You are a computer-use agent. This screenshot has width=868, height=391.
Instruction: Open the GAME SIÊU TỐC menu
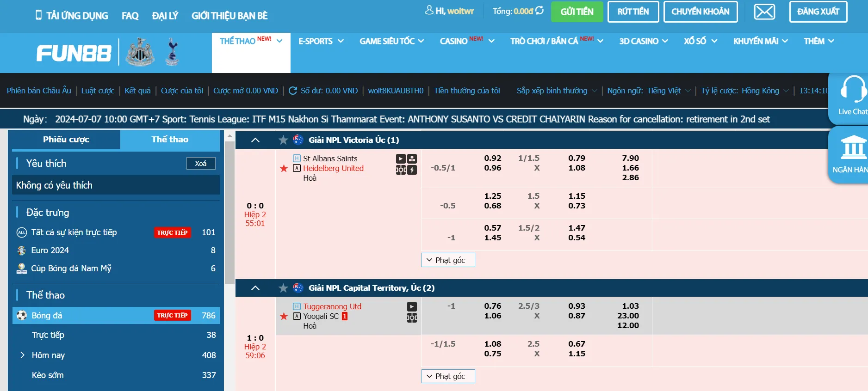pyautogui.click(x=392, y=41)
